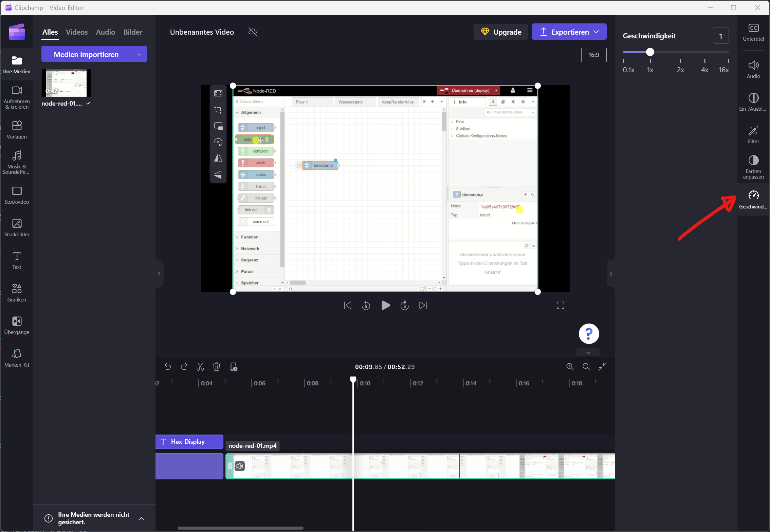This screenshot has width=770, height=532.
Task: Open Audio properties panel
Action: (x=753, y=70)
